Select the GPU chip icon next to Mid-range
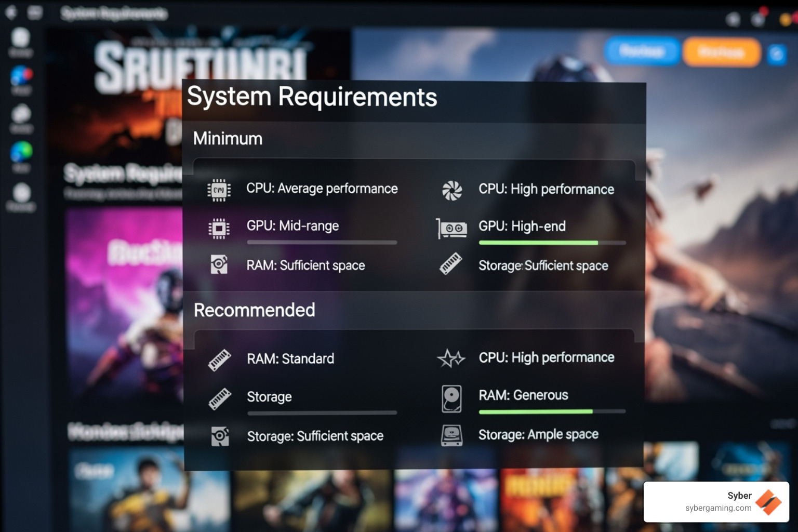This screenshot has height=532, width=798. coord(219,227)
